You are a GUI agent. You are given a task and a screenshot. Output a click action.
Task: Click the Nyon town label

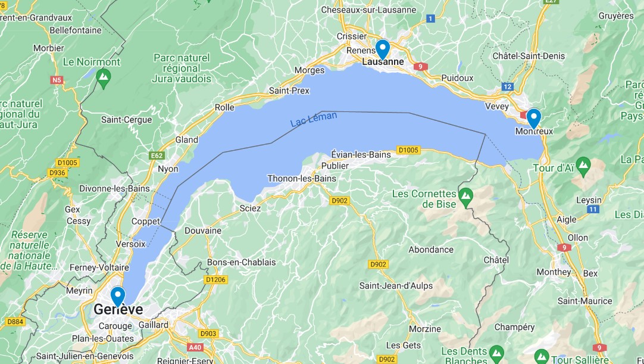coord(168,169)
